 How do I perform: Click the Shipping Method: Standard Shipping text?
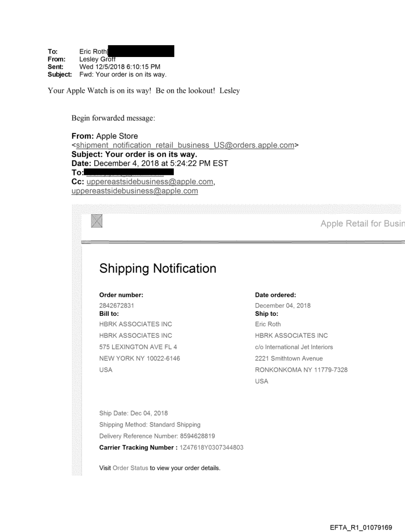point(150,425)
